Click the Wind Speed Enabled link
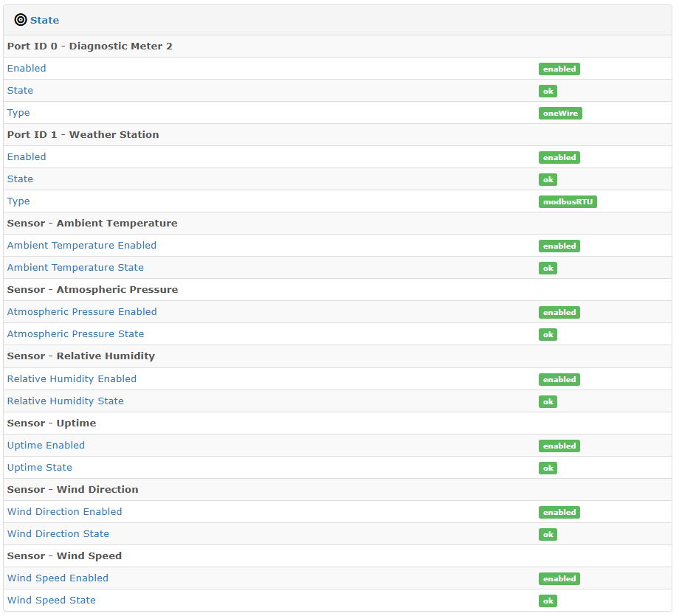 pyautogui.click(x=58, y=578)
